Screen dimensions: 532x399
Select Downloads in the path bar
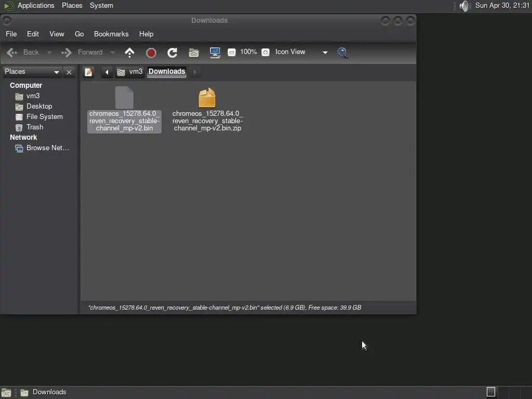pos(167,72)
